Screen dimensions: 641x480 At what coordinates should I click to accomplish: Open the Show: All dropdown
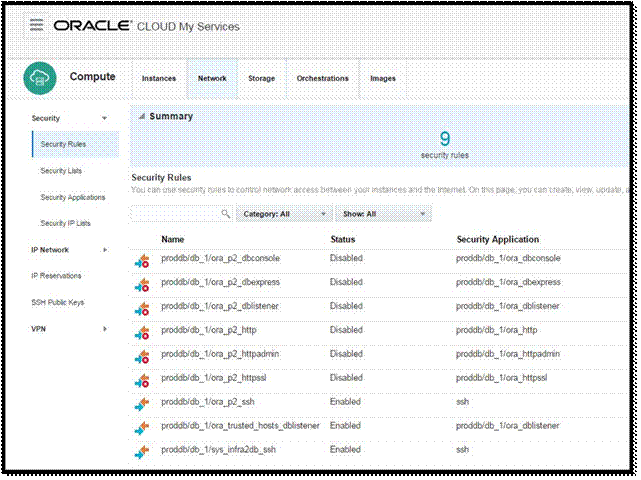click(383, 214)
